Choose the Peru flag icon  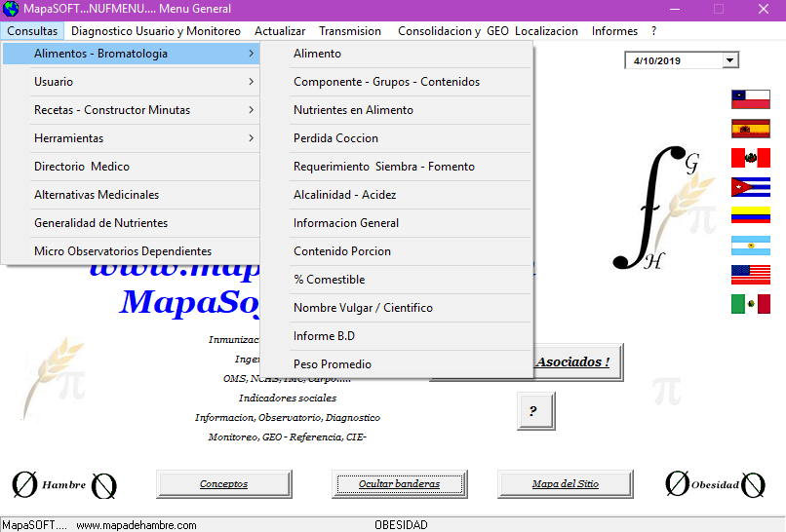(x=750, y=158)
